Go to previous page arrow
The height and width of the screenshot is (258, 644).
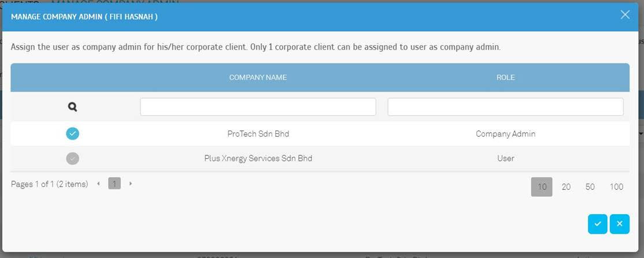[98, 184]
